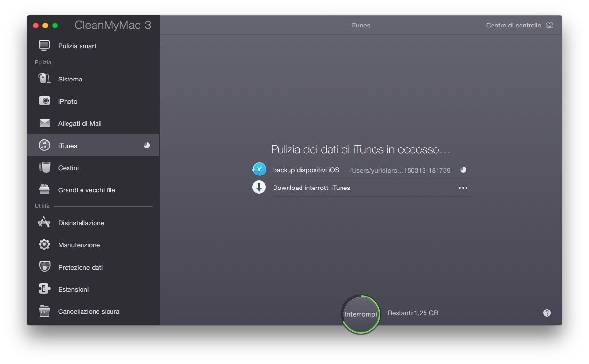The image size is (589, 364).
Task: Click the Estensioni puzzle icon
Action: click(x=44, y=289)
